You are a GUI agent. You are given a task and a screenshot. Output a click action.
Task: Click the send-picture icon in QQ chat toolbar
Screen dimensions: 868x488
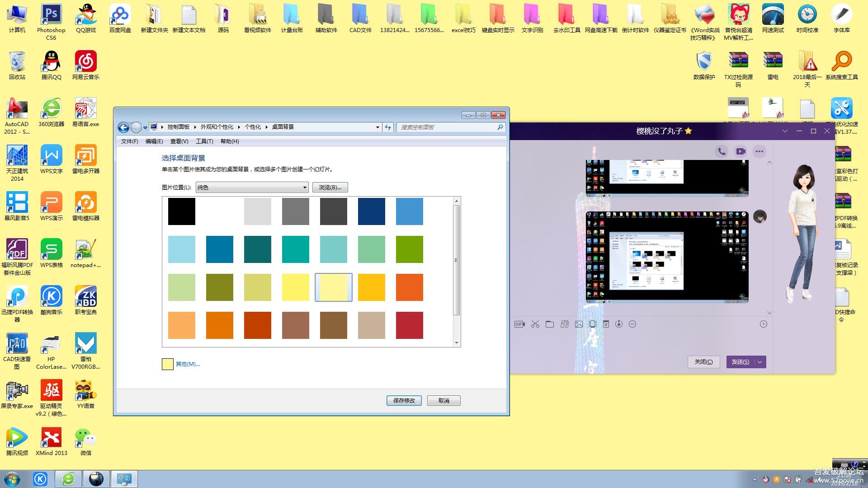[x=579, y=324]
